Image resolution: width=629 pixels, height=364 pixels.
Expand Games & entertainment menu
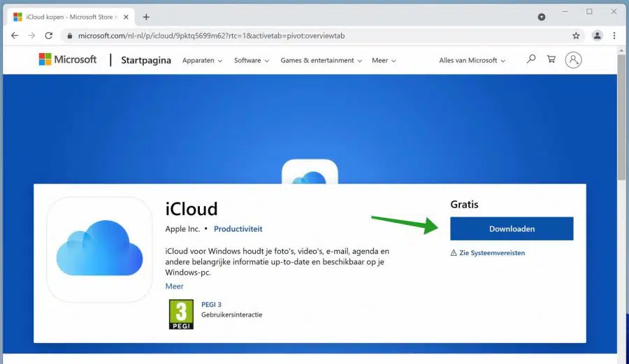tap(321, 61)
